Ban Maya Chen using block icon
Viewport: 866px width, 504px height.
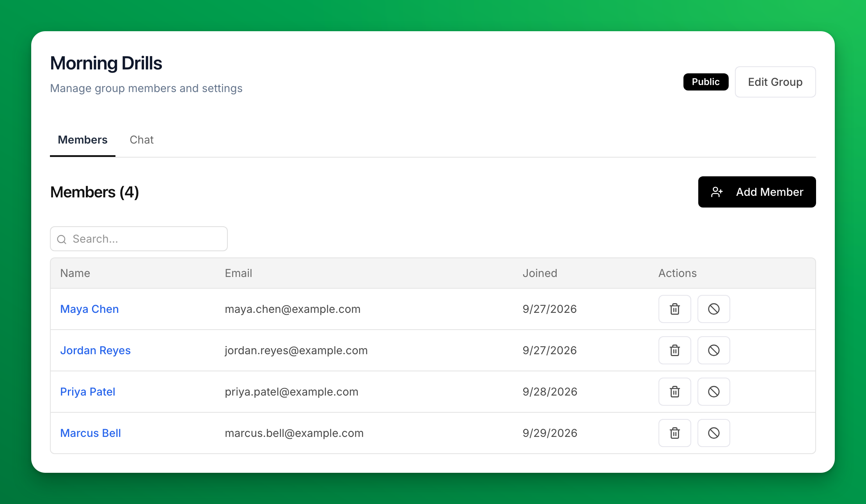pyautogui.click(x=713, y=309)
